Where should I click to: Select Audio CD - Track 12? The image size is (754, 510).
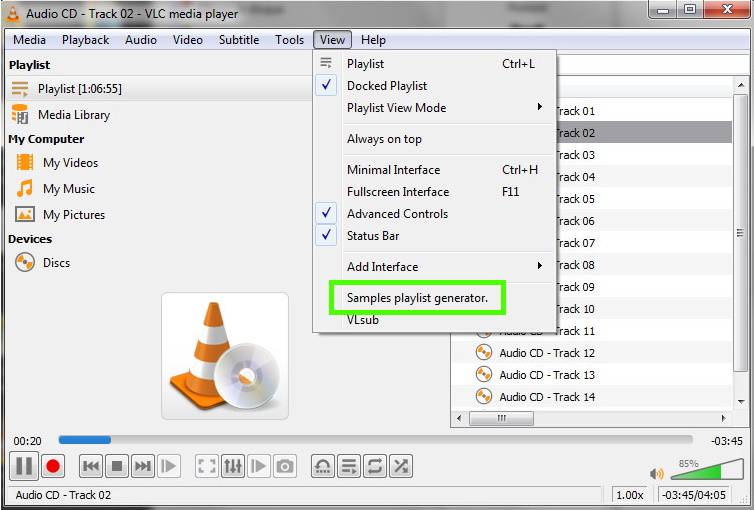547,353
